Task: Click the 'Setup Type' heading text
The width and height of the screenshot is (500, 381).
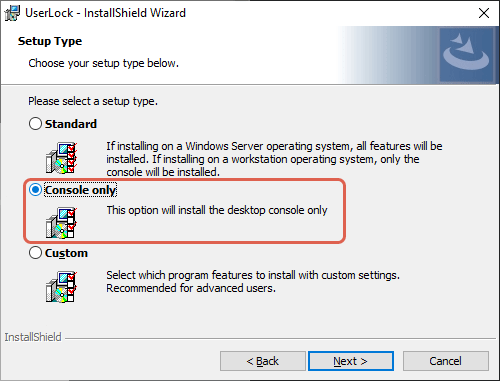Action: (50, 41)
